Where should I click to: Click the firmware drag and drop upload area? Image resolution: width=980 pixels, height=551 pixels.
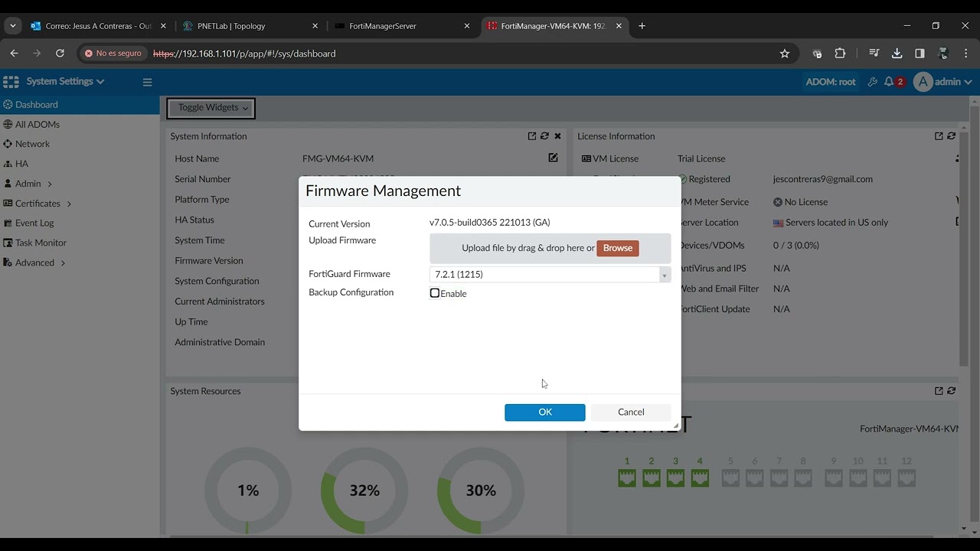(550, 248)
